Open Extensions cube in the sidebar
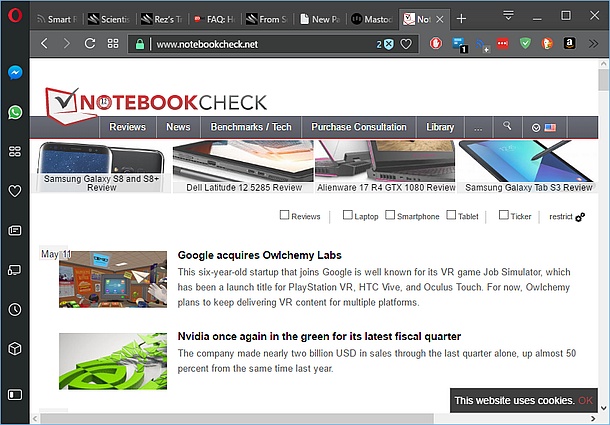Image resolution: width=610 pixels, height=425 pixels. click(15, 349)
